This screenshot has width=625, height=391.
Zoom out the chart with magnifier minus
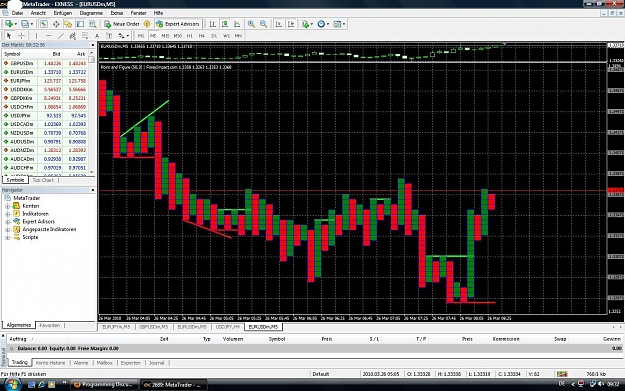263,24
